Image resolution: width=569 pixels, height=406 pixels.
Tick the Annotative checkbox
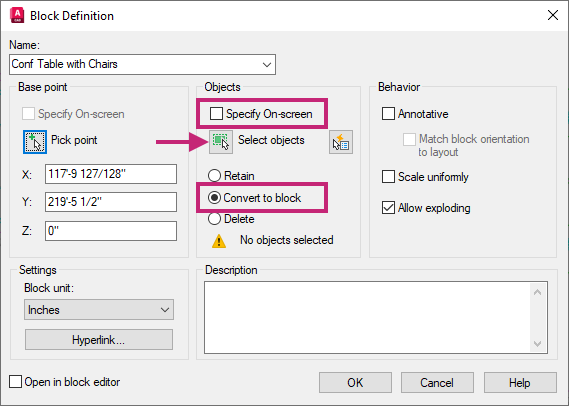pos(388,114)
